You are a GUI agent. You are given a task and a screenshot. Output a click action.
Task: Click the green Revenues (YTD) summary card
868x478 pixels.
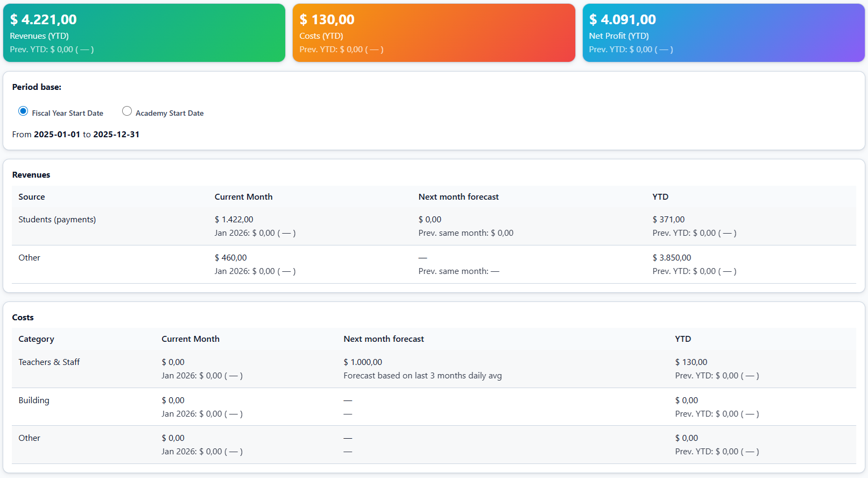click(144, 33)
